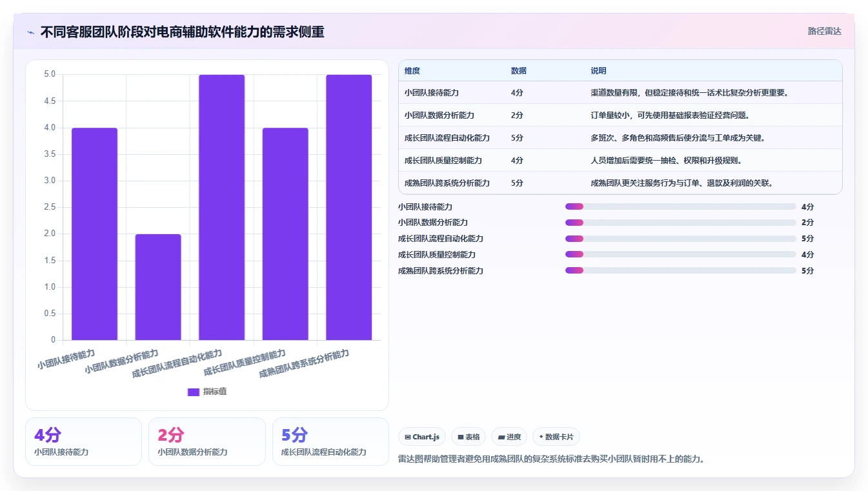Click the 成长团队流程自动化能力 bar in the chart
The height and width of the screenshot is (491, 868).
click(221, 207)
